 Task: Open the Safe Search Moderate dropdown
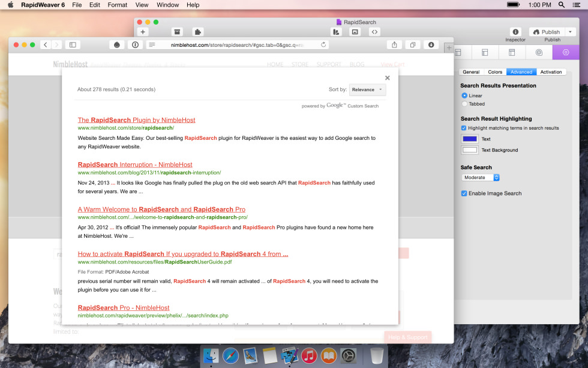tap(481, 178)
